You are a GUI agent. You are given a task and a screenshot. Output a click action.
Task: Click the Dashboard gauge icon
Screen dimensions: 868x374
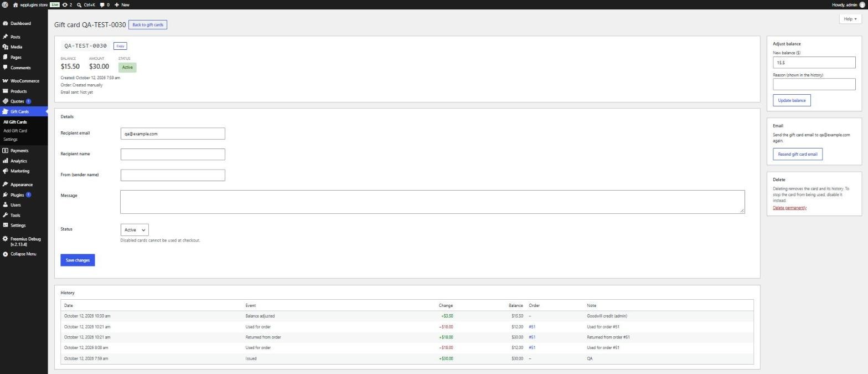pos(5,24)
